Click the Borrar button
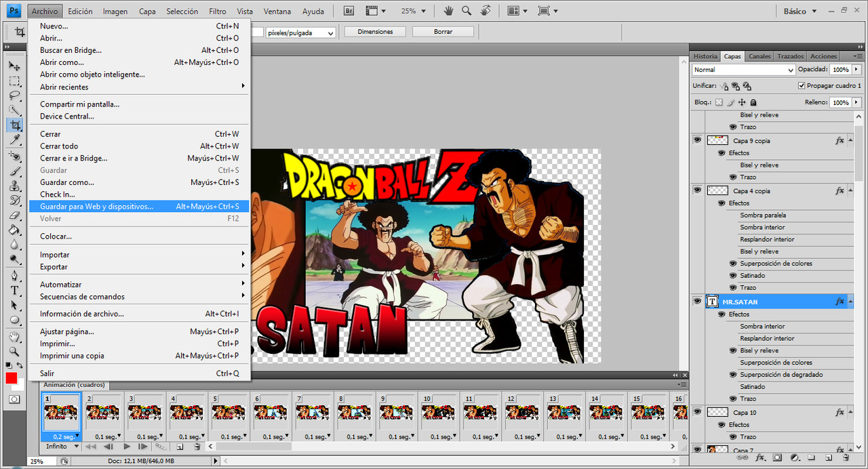This screenshot has width=868, height=469. (443, 32)
